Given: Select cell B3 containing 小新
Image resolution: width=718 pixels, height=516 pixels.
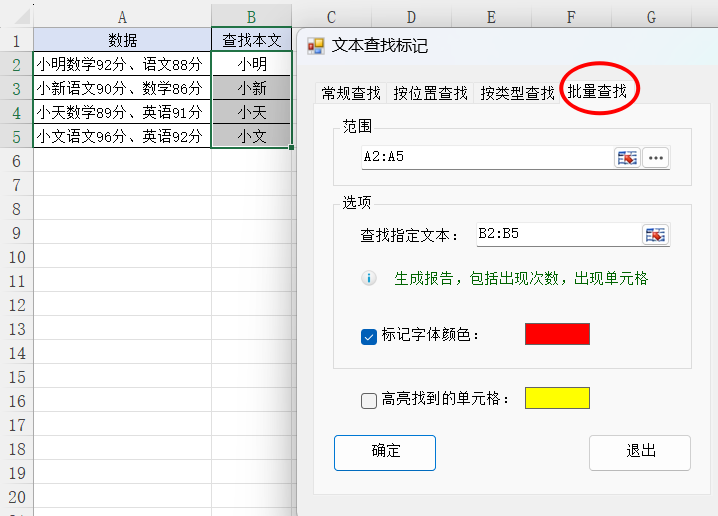Looking at the screenshot, I should click(252, 88).
